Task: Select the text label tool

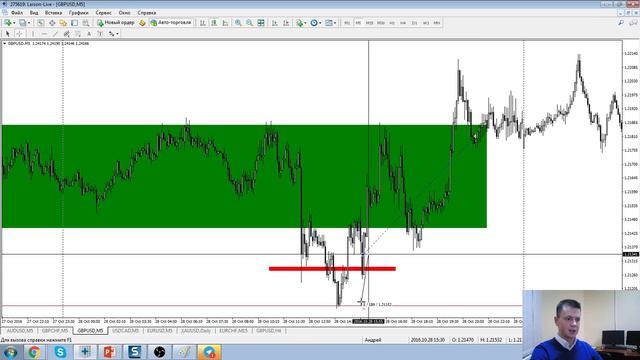Action: coord(100,34)
